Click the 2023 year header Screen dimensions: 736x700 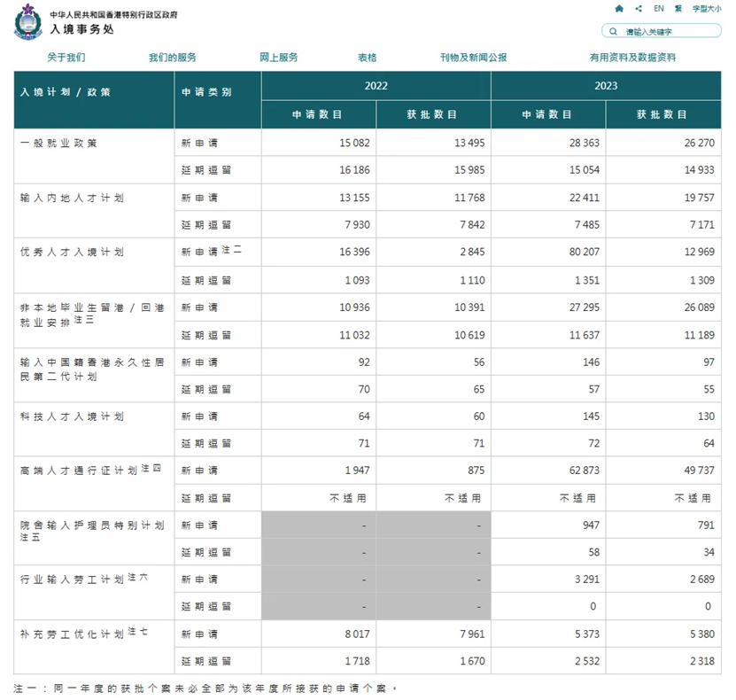(606, 85)
